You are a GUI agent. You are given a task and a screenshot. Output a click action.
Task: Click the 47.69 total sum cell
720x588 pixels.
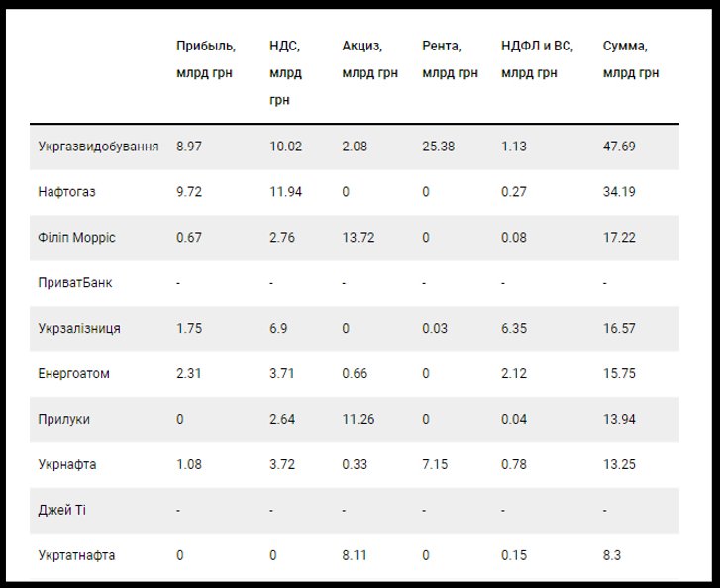619,147
